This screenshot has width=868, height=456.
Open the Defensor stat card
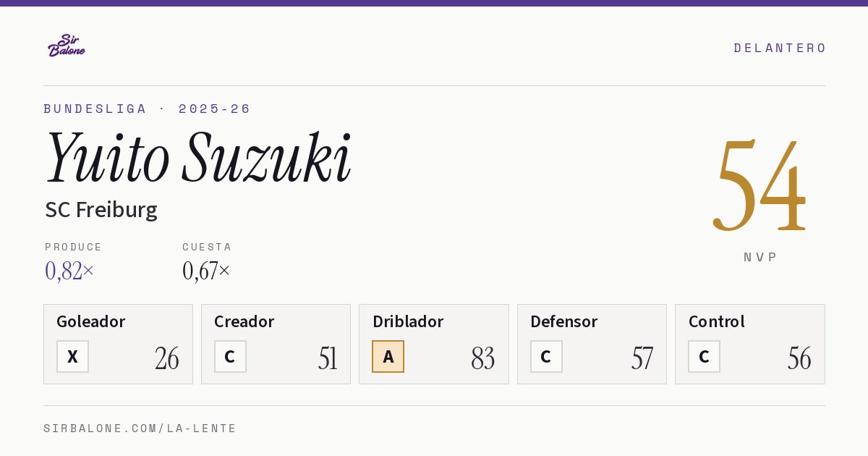tap(592, 344)
